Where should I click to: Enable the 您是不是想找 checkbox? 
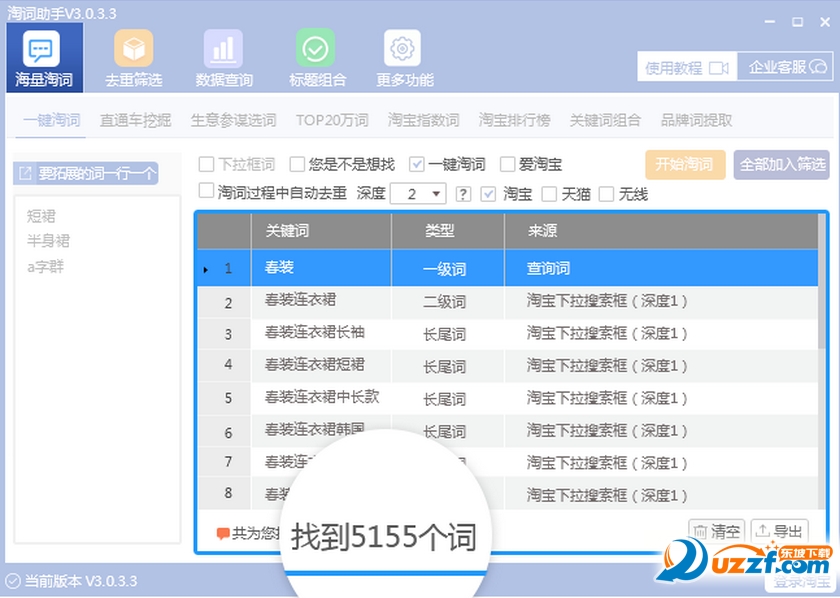[x=297, y=164]
